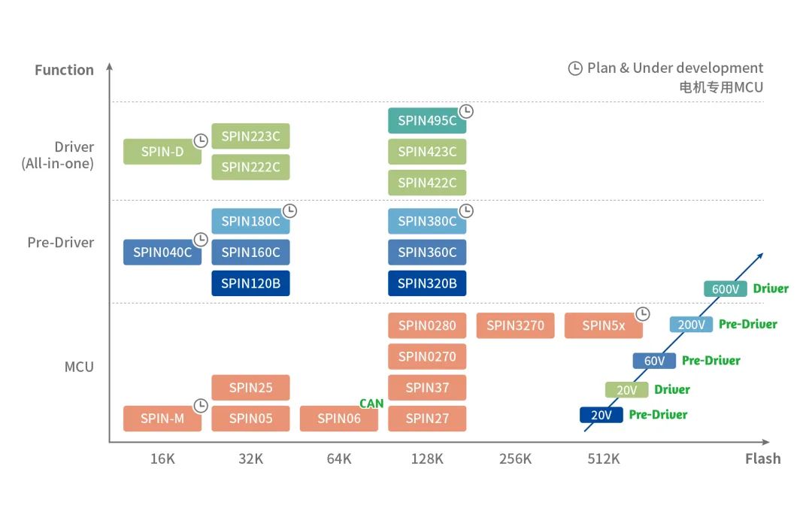Click the 600V Driver legend swatch
Screen dimensions: 812x508
(x=726, y=289)
